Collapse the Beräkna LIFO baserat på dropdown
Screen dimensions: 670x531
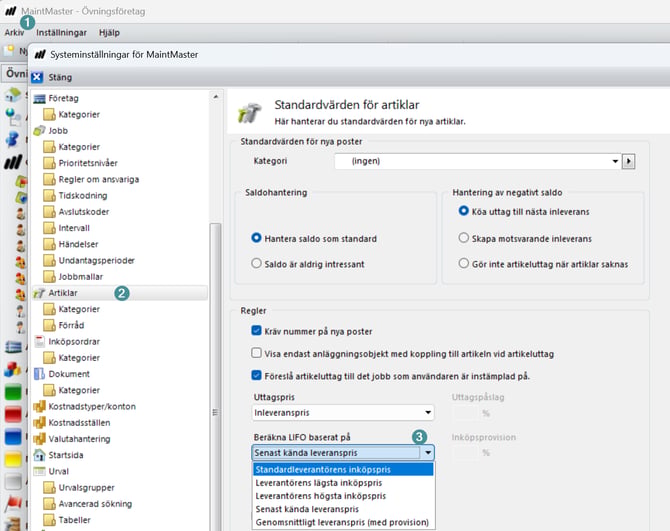[x=428, y=453]
